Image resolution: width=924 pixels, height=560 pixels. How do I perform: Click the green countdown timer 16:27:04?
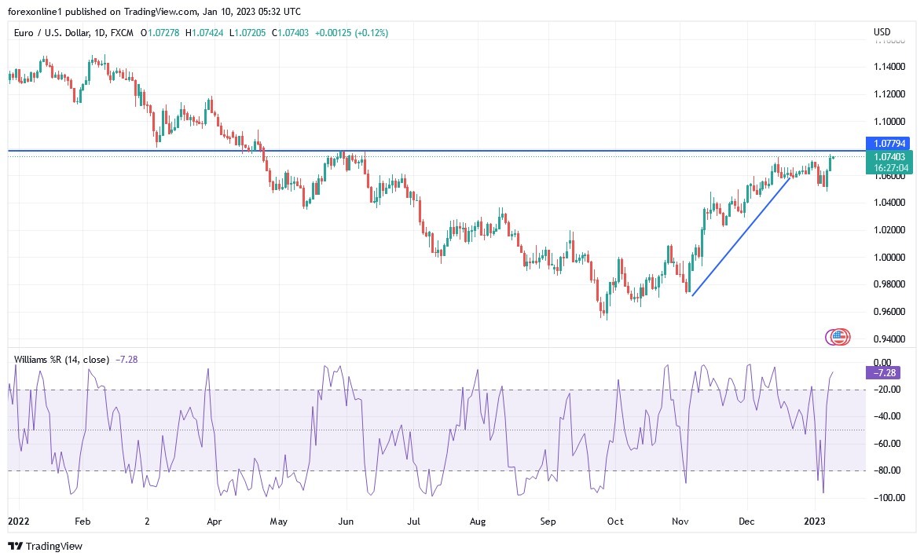coord(892,167)
